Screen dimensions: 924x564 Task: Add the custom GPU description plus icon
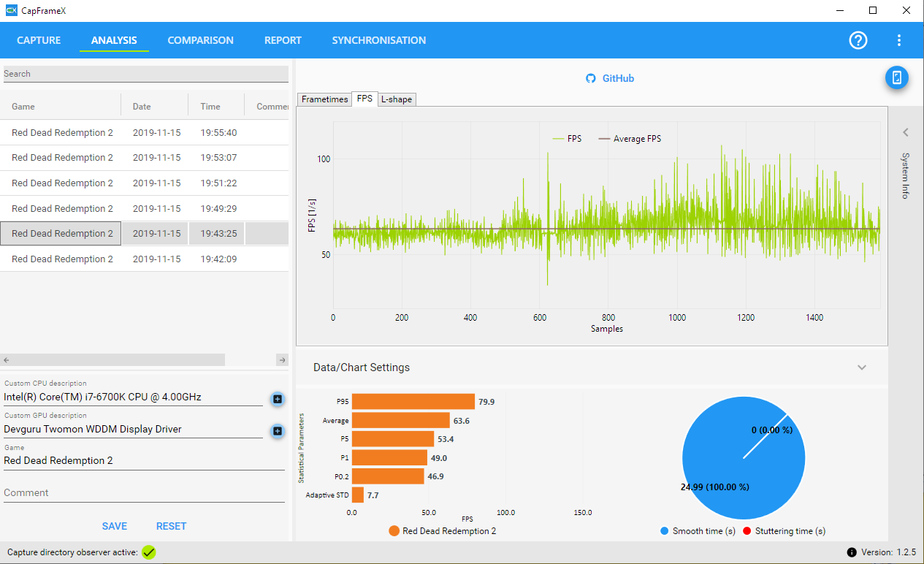(278, 431)
